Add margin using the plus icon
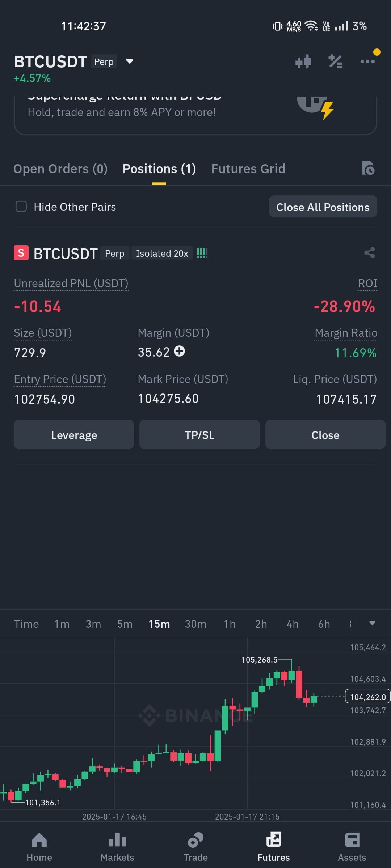The width and height of the screenshot is (391, 868). 179,351
